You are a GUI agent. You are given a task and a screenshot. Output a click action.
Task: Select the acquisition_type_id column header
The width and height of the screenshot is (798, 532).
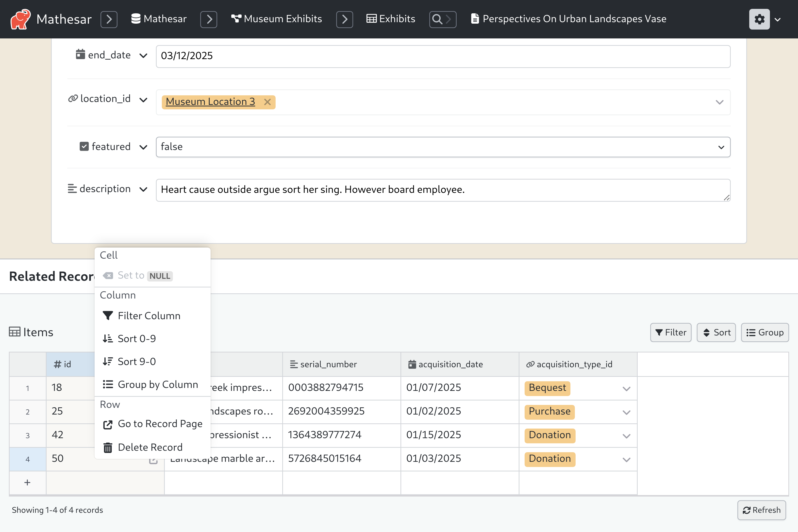[x=578, y=364]
